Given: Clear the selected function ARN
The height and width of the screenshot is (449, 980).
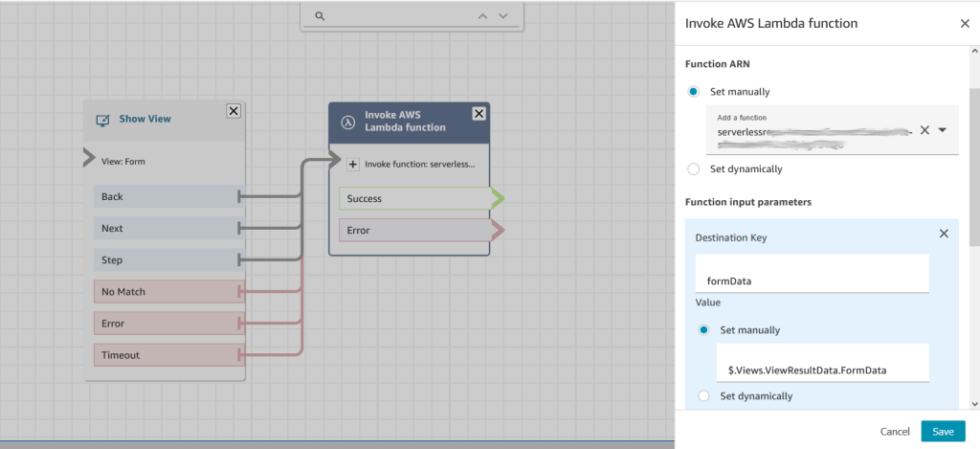Looking at the screenshot, I should click(x=925, y=129).
